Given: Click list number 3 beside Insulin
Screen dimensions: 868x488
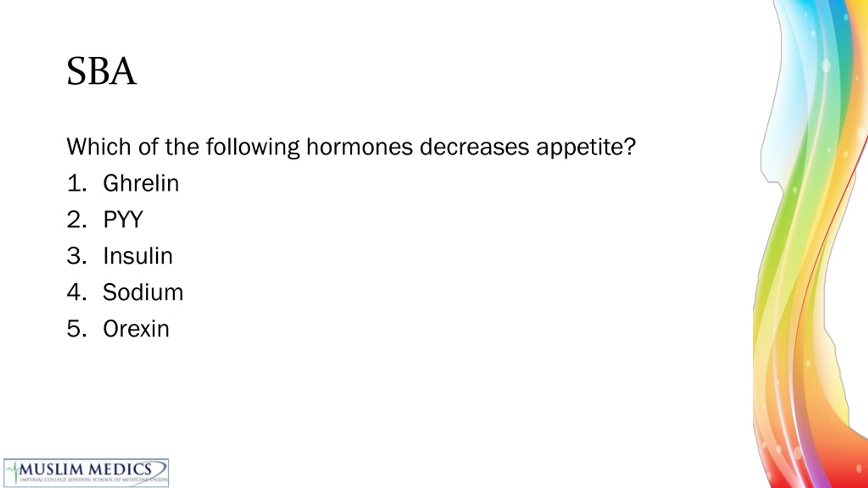Looking at the screenshot, I should coord(77,256).
